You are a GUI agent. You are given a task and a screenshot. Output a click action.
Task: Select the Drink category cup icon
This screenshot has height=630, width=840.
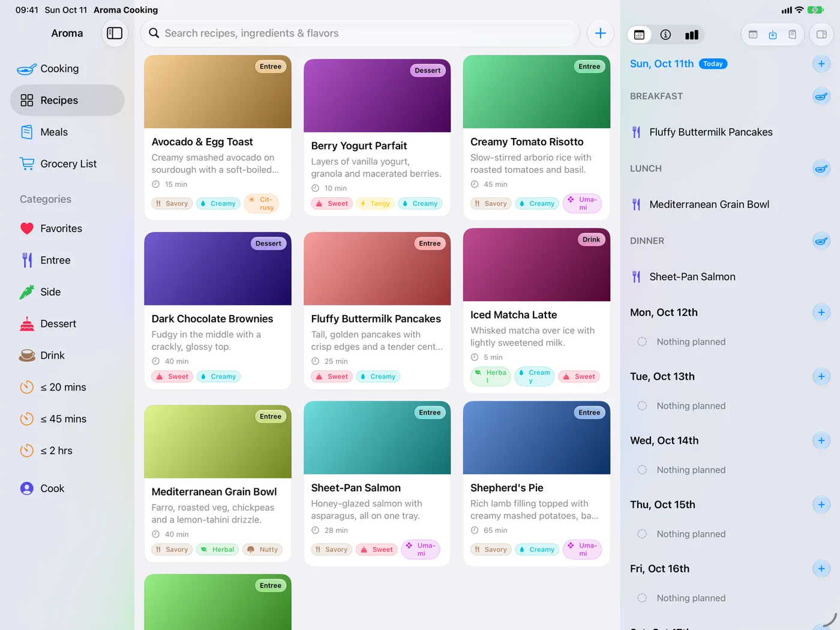[27, 356]
